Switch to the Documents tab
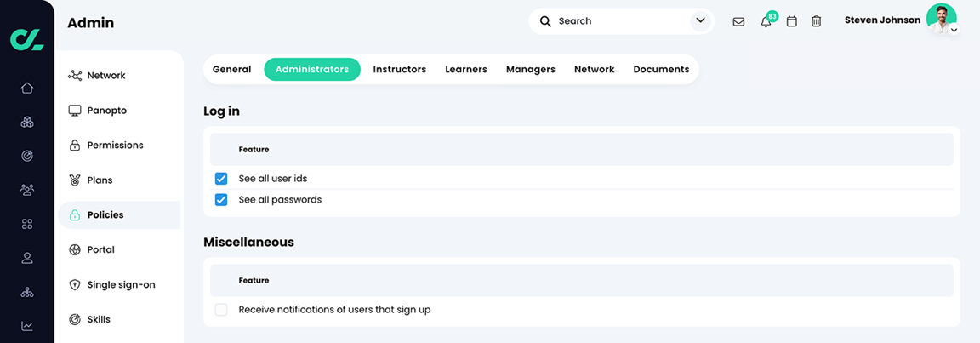980x343 pixels. point(661,69)
